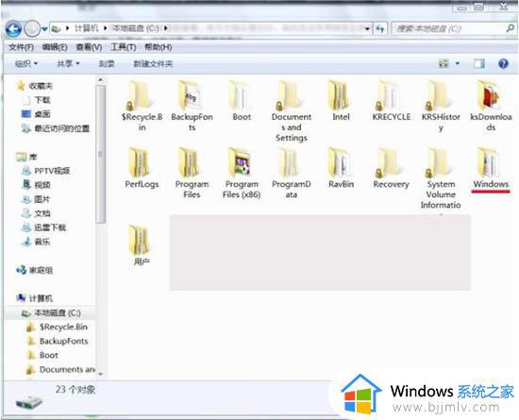Open the 文件(F) menu
Image resolution: width=519 pixels, height=420 pixels.
[21, 47]
